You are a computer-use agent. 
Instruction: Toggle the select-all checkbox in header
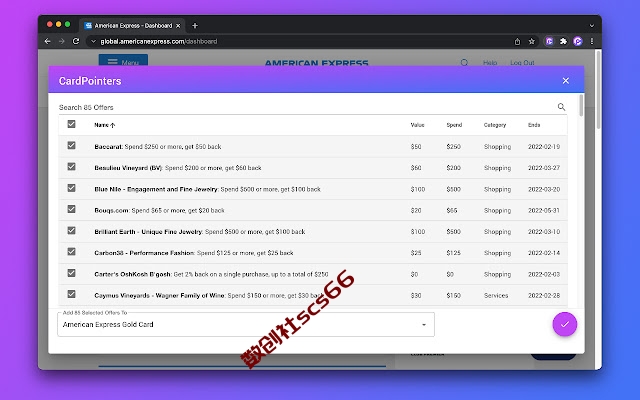[x=71, y=124]
